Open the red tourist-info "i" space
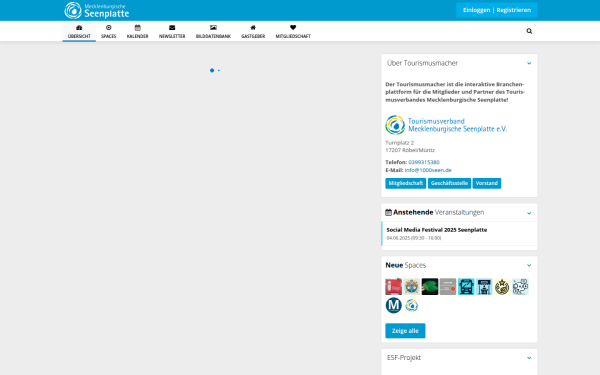Viewport: 600px width, 375px height. [393, 286]
